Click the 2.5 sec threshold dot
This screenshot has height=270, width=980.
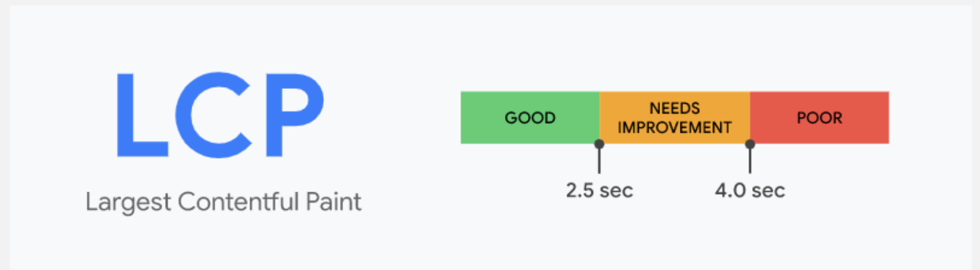coord(599,144)
